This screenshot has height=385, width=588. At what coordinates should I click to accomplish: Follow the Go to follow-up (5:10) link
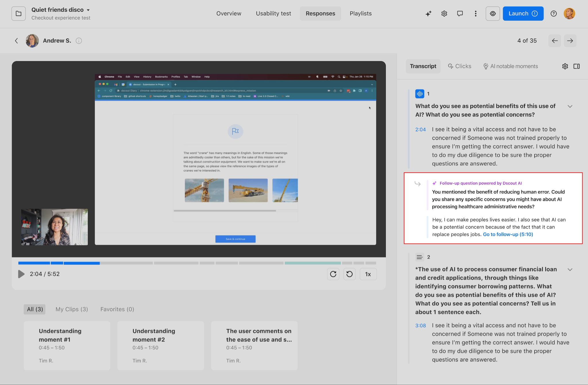click(x=508, y=234)
